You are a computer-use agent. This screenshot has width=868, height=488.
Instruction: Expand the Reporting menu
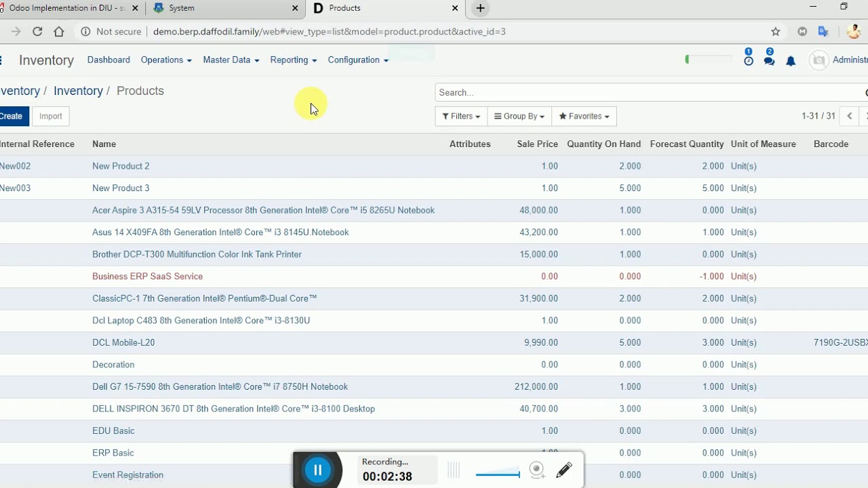(294, 60)
